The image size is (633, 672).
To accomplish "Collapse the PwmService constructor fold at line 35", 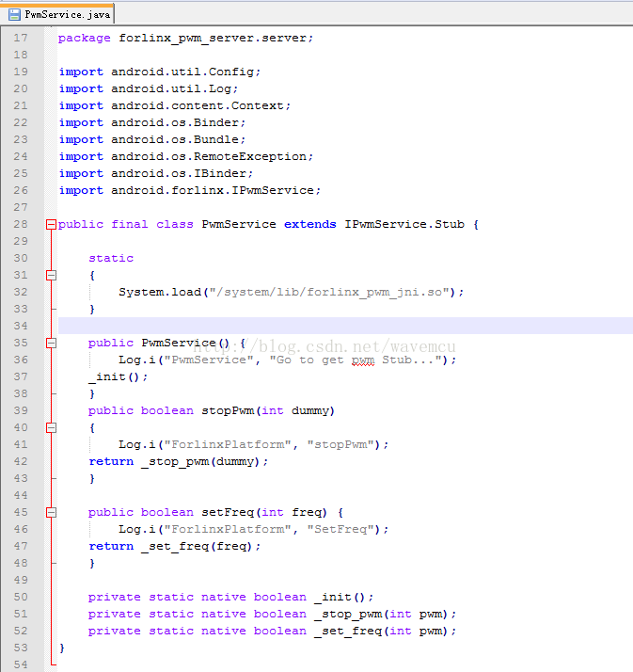I will (51, 343).
